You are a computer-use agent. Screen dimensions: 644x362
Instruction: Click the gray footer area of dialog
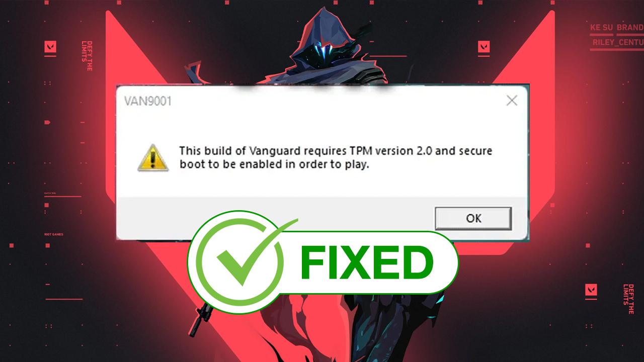[322, 217]
